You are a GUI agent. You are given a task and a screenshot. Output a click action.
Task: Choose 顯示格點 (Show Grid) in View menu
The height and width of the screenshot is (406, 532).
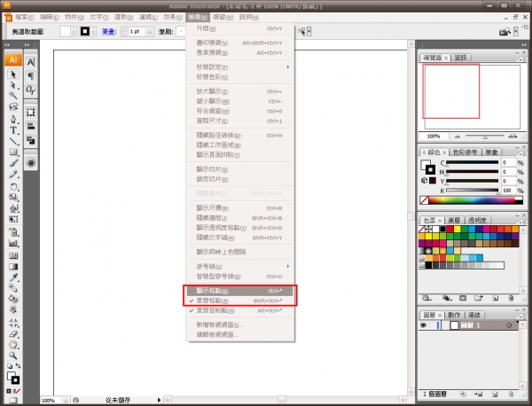[239, 291]
